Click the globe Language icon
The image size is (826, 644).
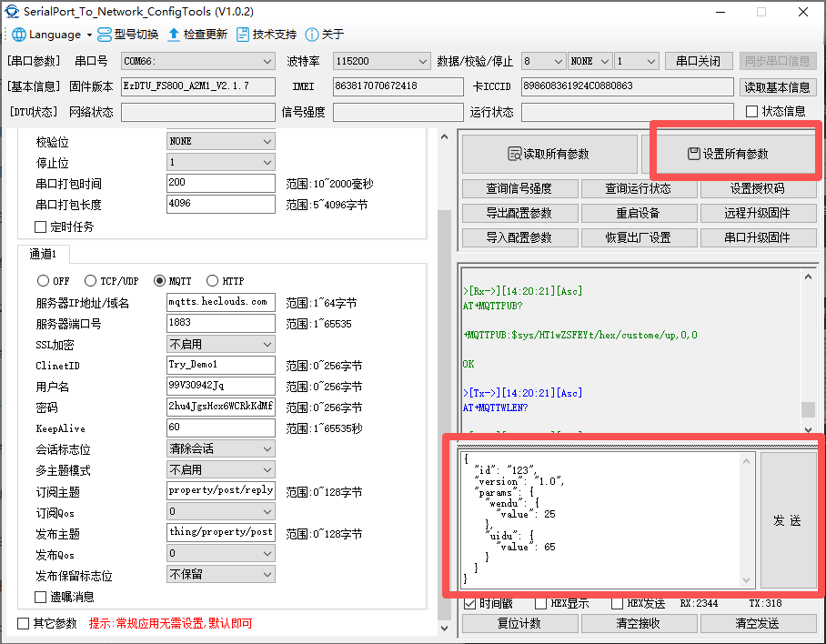(x=19, y=35)
